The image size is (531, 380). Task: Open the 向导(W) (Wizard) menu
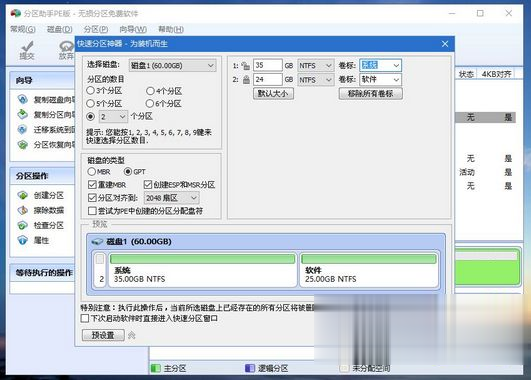pos(133,29)
